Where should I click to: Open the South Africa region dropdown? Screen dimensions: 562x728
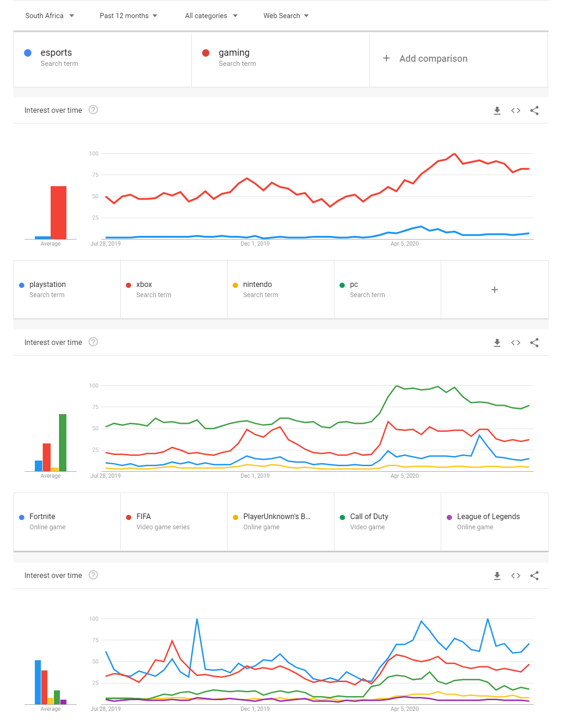coord(50,16)
